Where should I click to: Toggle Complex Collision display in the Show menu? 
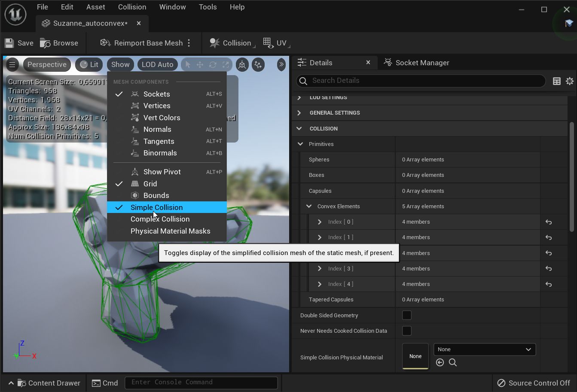click(x=160, y=219)
